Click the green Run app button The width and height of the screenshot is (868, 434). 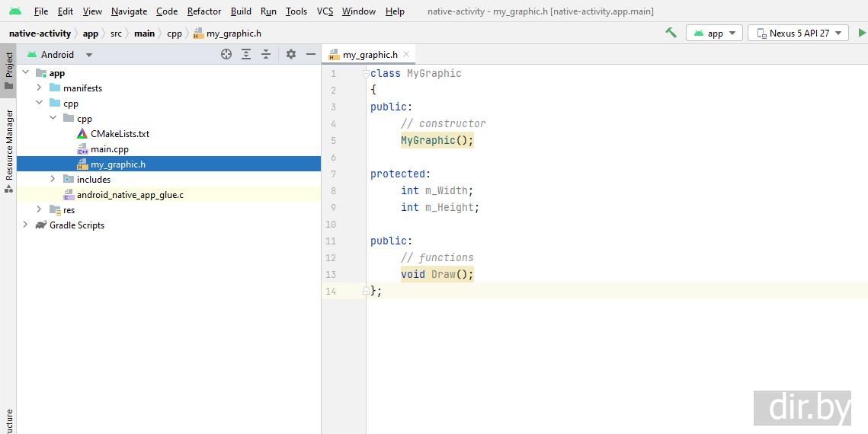coord(862,33)
